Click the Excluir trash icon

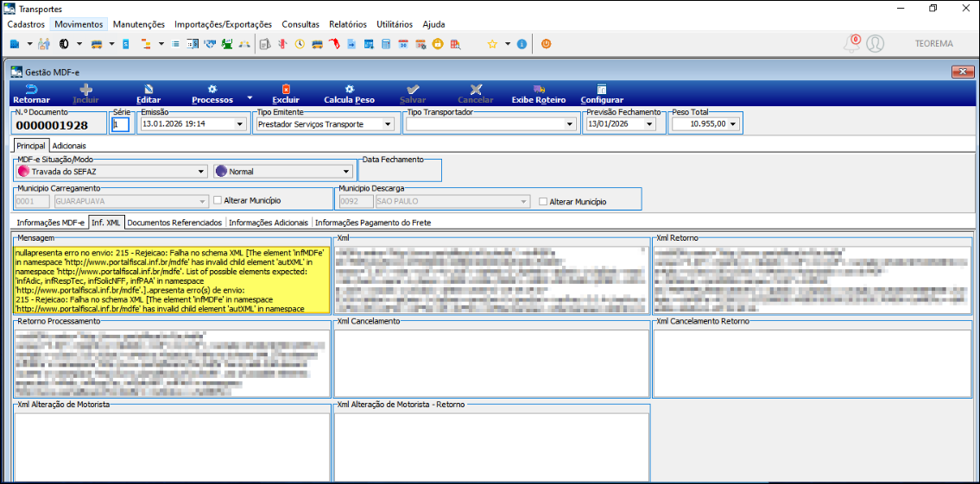(x=286, y=89)
